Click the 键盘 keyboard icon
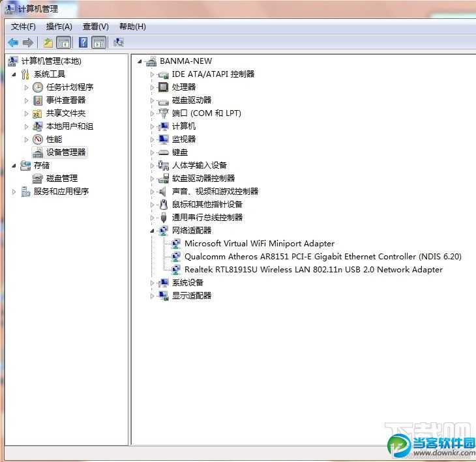This screenshot has height=462, width=476. (x=163, y=152)
